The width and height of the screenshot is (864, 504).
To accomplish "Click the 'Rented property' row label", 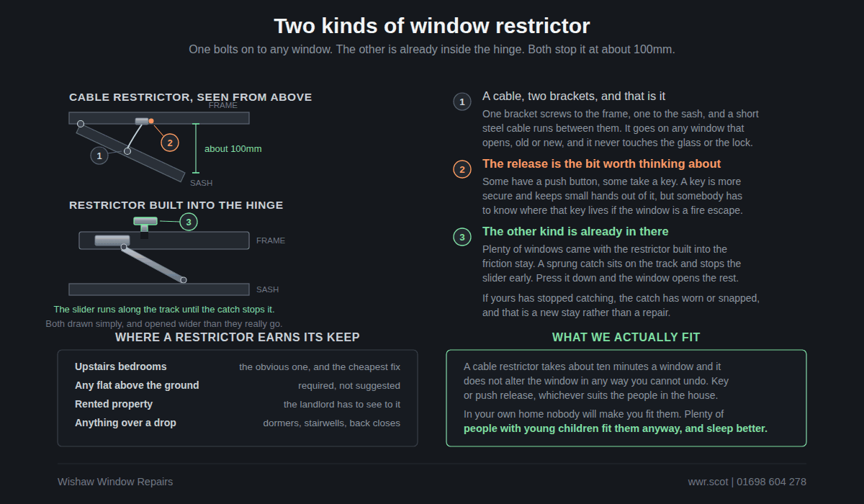I will click(114, 404).
